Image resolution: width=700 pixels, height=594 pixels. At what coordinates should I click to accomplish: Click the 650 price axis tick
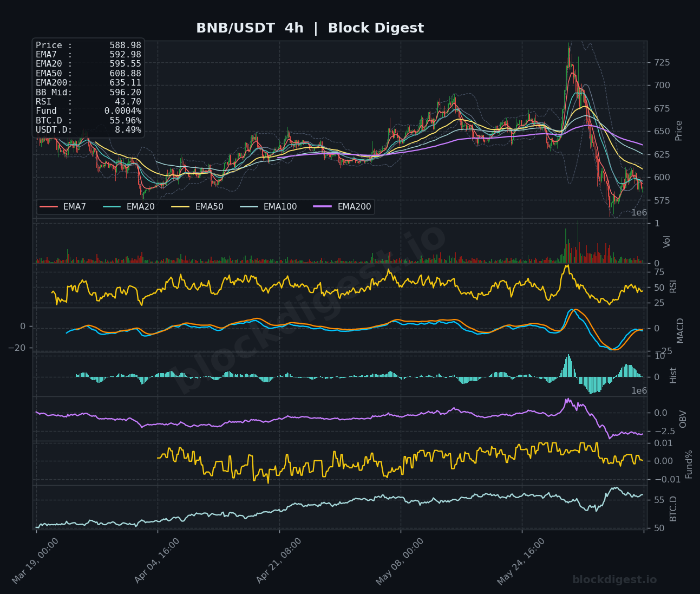pos(662,132)
